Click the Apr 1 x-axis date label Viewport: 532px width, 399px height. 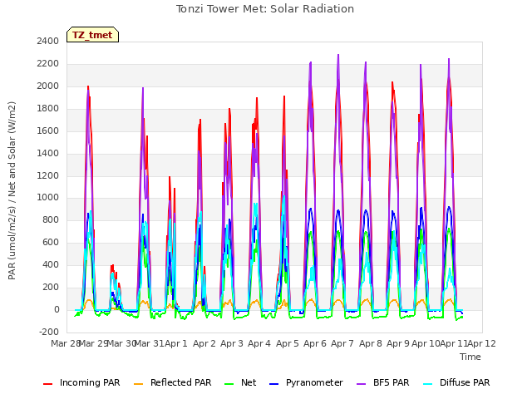pos(176,343)
